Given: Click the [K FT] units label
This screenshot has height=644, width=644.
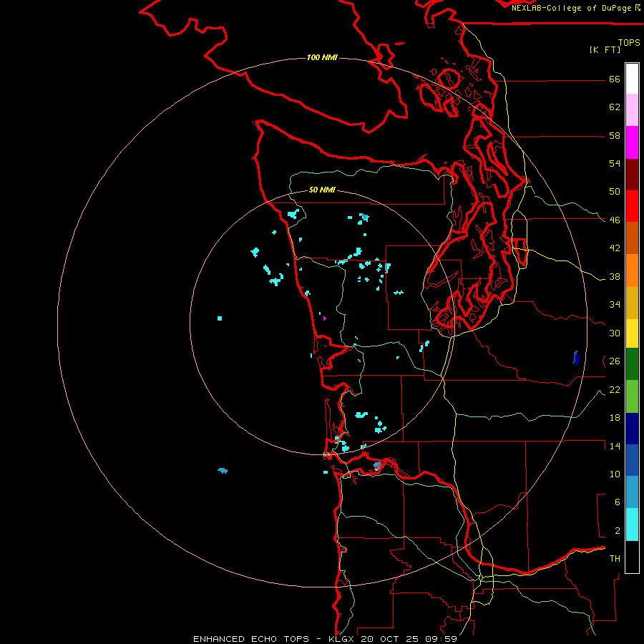Looking at the screenshot, I should click(605, 49).
